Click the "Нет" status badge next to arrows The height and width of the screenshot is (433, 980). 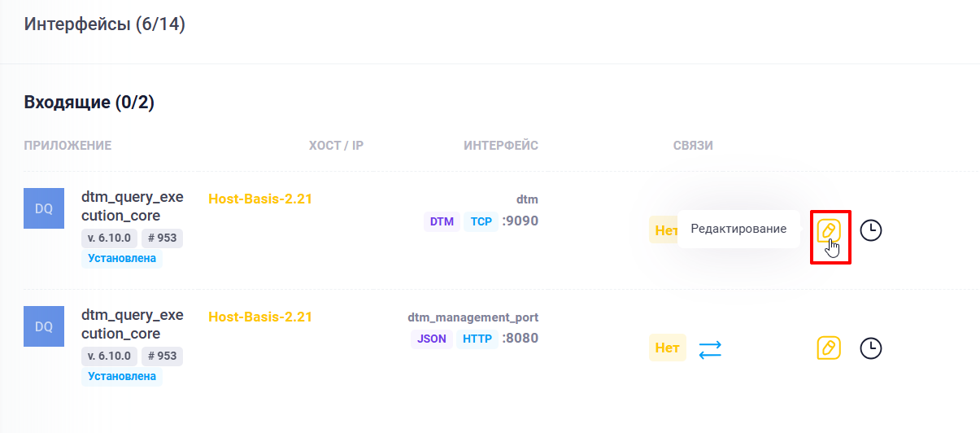[667, 348]
